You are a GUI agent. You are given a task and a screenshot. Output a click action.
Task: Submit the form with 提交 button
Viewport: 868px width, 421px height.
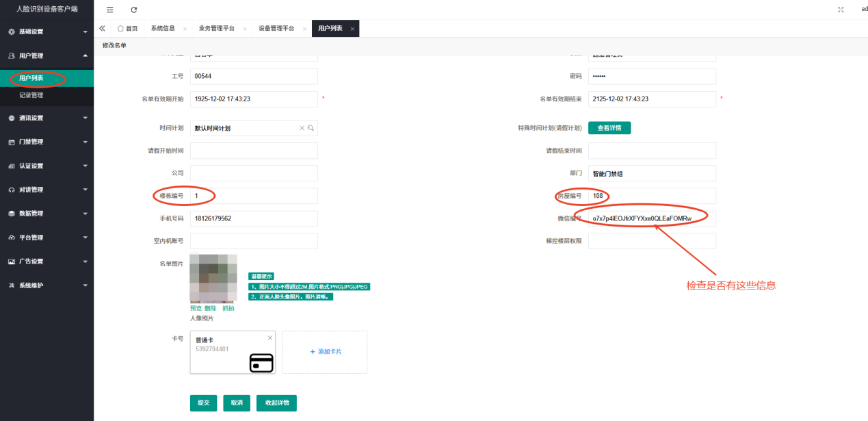pos(203,403)
